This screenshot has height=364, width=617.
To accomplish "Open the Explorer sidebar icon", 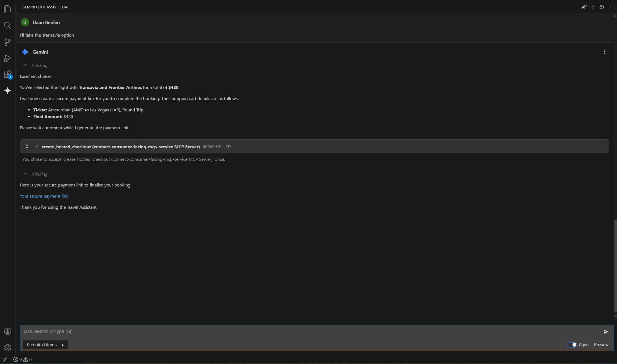I will click(7, 9).
